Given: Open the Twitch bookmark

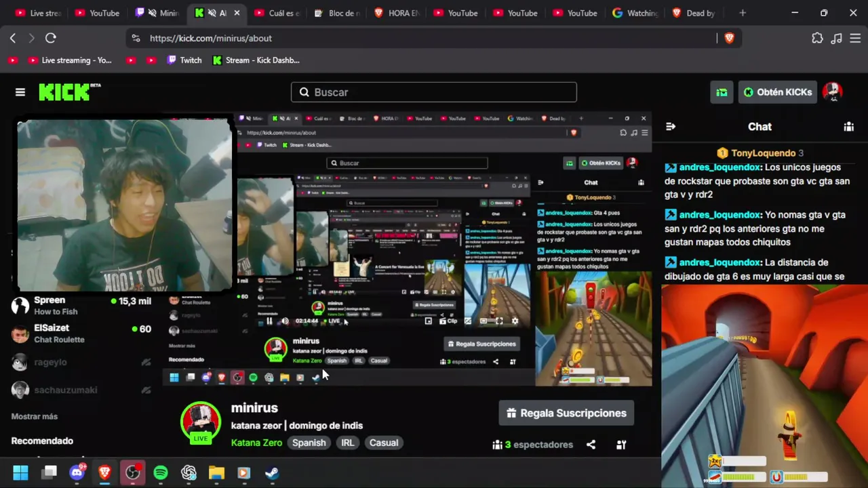Looking at the screenshot, I should point(184,60).
